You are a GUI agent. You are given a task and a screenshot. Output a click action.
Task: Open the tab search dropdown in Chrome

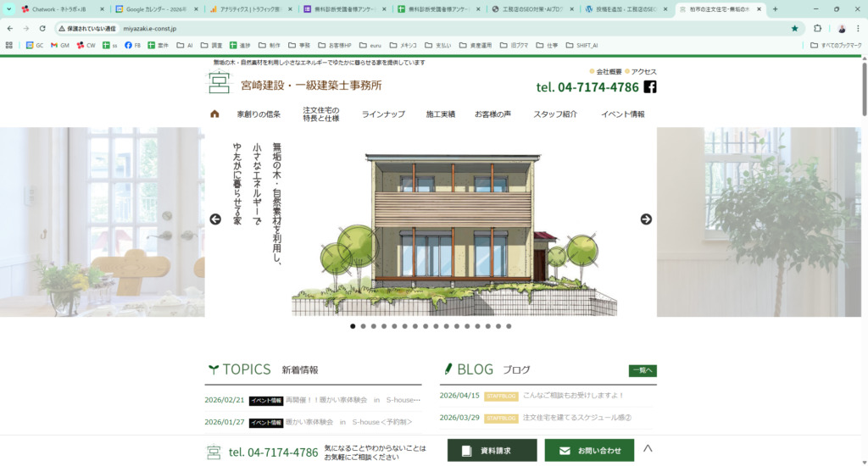pos(9,9)
